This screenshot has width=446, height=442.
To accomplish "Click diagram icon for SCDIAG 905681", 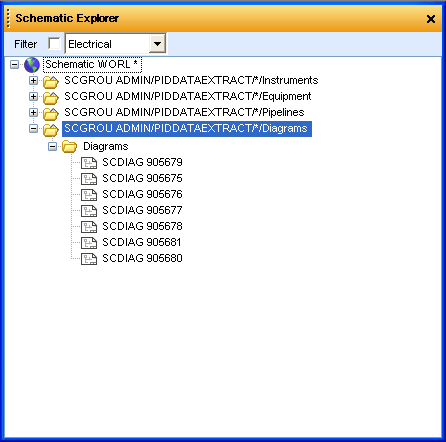I will pos(89,243).
